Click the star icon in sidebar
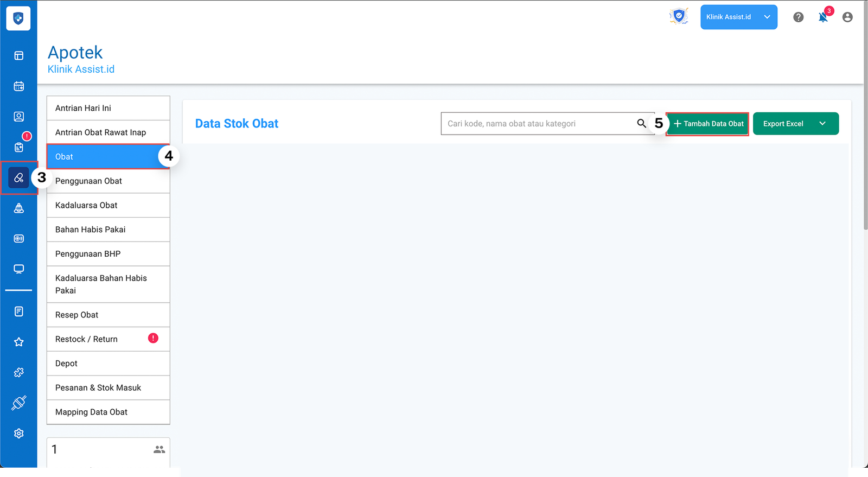This screenshot has width=868, height=477. click(x=19, y=342)
